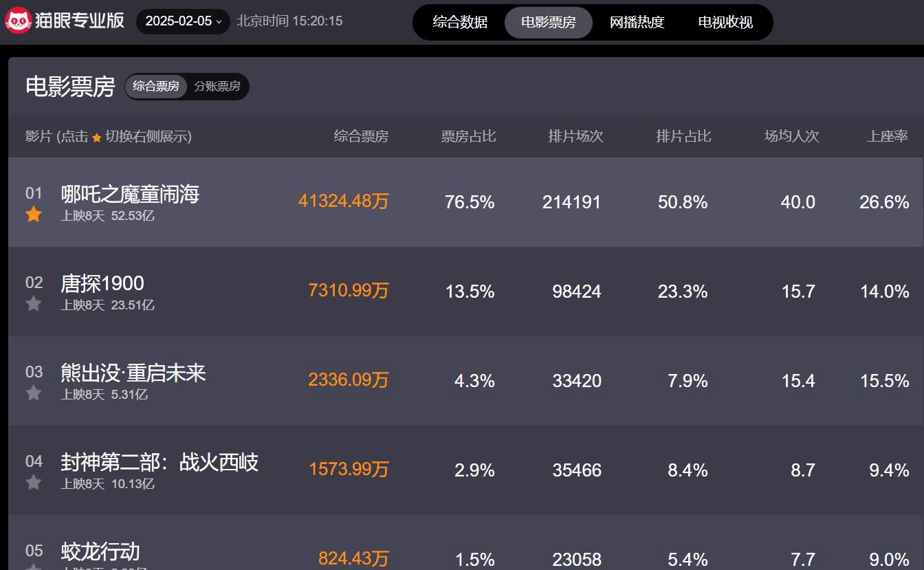
Task: Click the 9.4% seat occupancy rate
Action: 889,470
